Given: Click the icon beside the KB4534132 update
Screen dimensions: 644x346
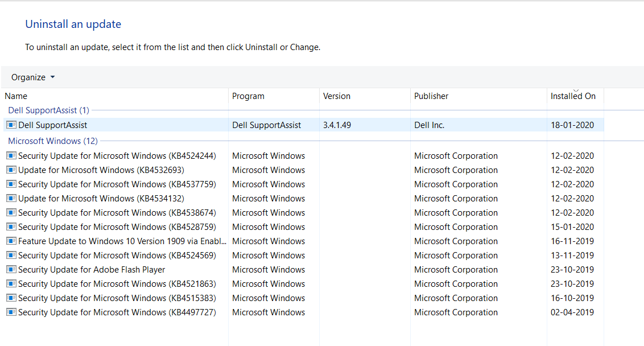Looking at the screenshot, I should [x=11, y=199].
